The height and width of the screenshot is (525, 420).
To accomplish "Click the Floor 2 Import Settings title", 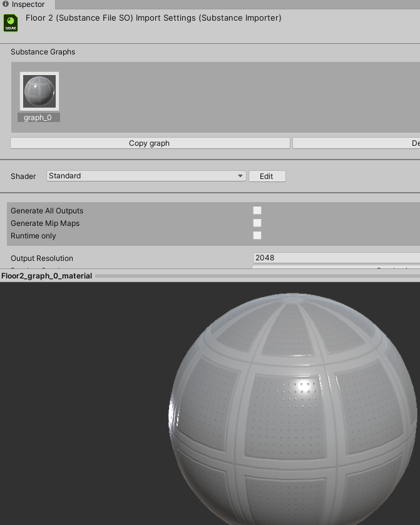I will click(x=153, y=18).
